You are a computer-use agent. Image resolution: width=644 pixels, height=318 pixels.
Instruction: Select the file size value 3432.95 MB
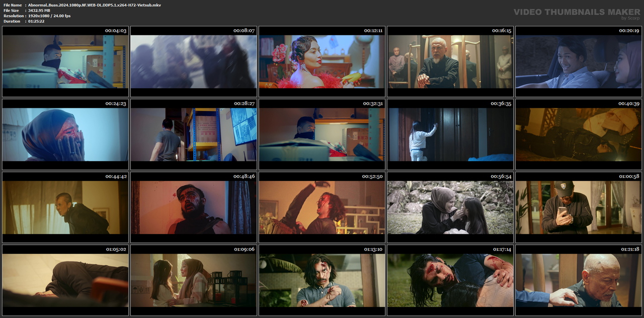pyautogui.click(x=39, y=11)
